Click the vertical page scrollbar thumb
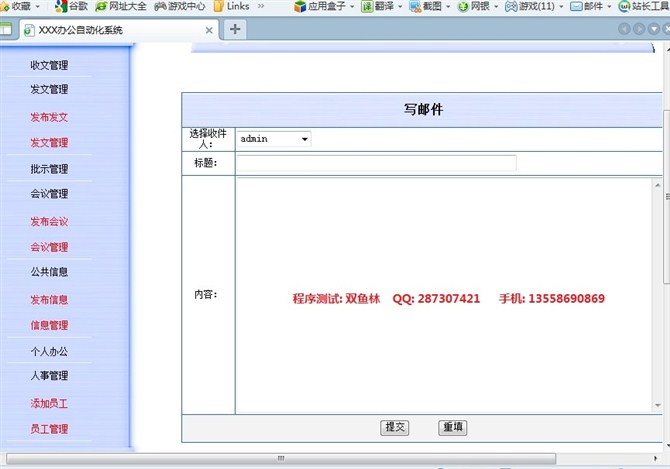The height and width of the screenshot is (469, 670). click(x=666, y=196)
